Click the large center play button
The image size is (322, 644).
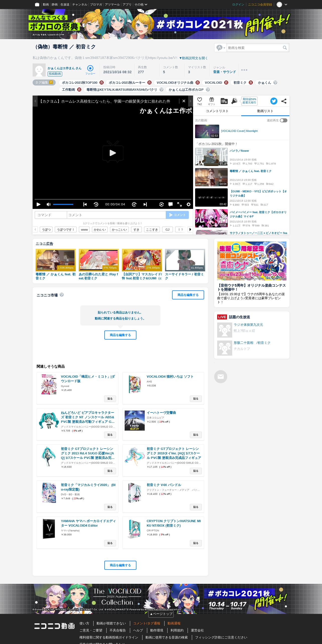(x=113, y=152)
